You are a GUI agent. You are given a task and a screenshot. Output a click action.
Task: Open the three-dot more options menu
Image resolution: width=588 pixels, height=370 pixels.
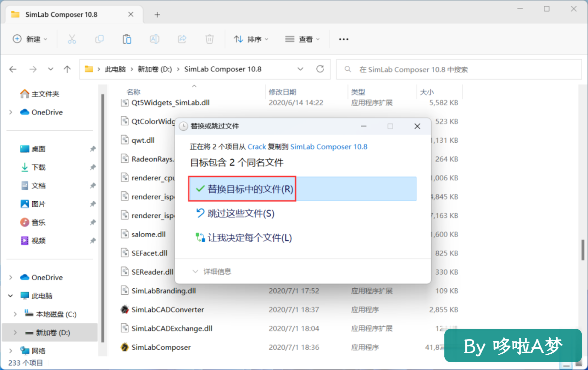point(343,39)
